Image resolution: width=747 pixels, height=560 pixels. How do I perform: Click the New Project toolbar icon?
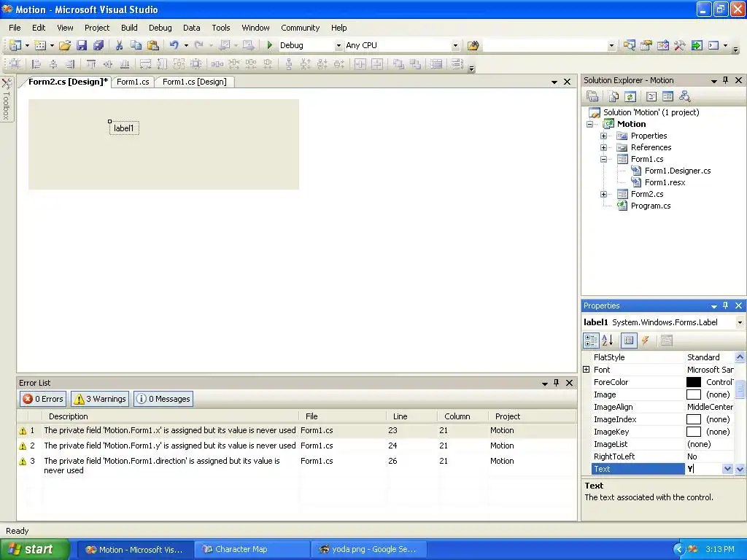(15, 45)
